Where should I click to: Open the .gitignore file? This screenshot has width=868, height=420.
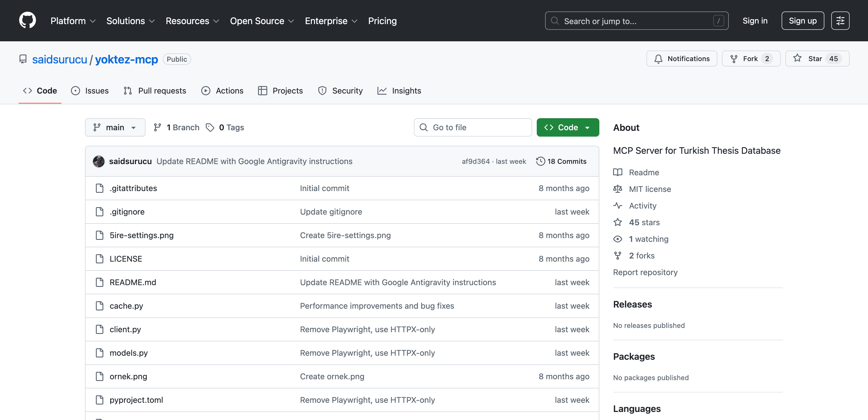pyautogui.click(x=127, y=212)
